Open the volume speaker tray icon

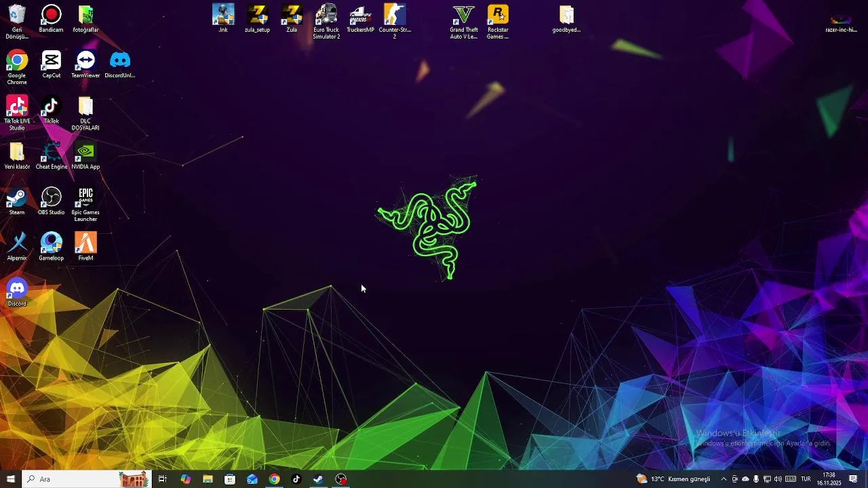(778, 479)
